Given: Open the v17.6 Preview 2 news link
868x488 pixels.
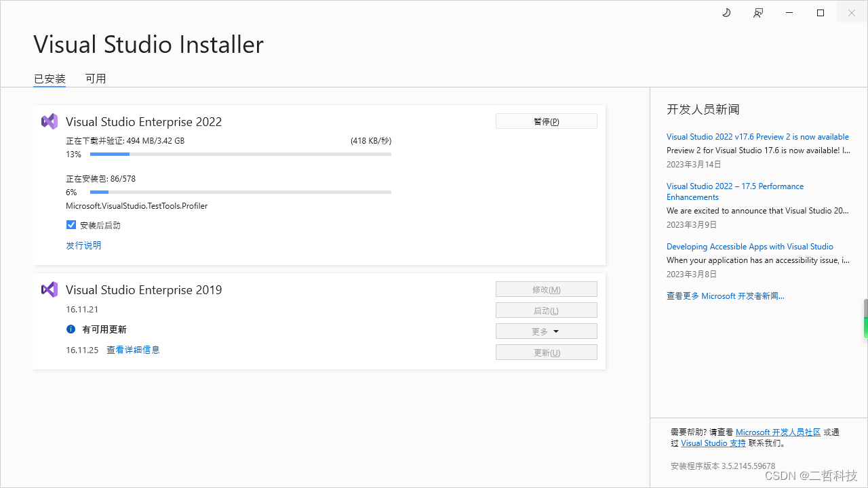Looking at the screenshot, I should coord(757,137).
